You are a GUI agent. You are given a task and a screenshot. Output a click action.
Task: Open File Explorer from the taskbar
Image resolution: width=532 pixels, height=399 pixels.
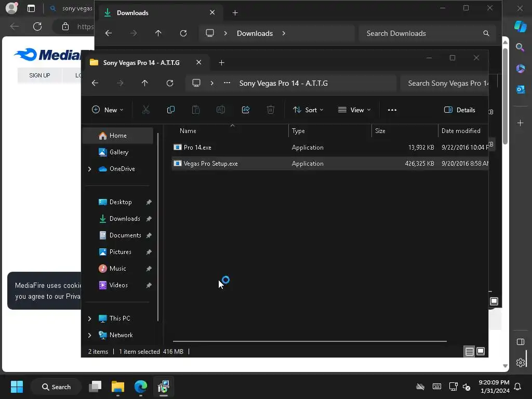click(x=118, y=387)
